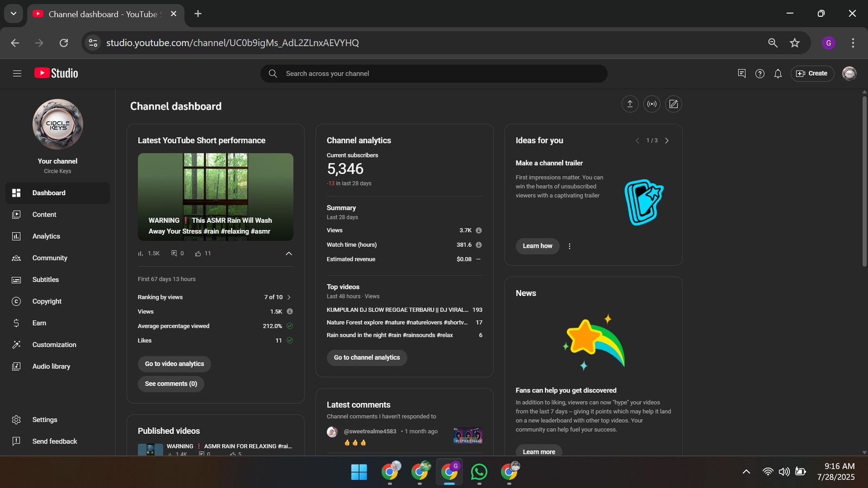Click Learn how for channel trailer
The width and height of the screenshot is (868, 488).
coord(538,246)
